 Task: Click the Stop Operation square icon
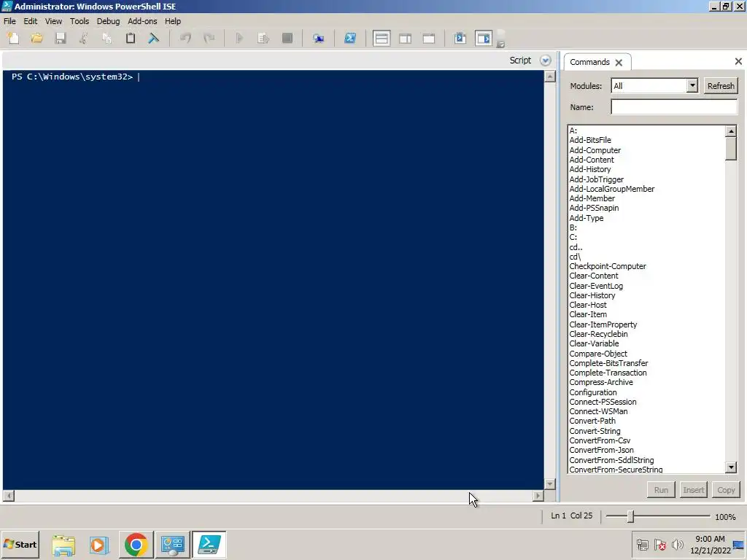click(x=287, y=38)
